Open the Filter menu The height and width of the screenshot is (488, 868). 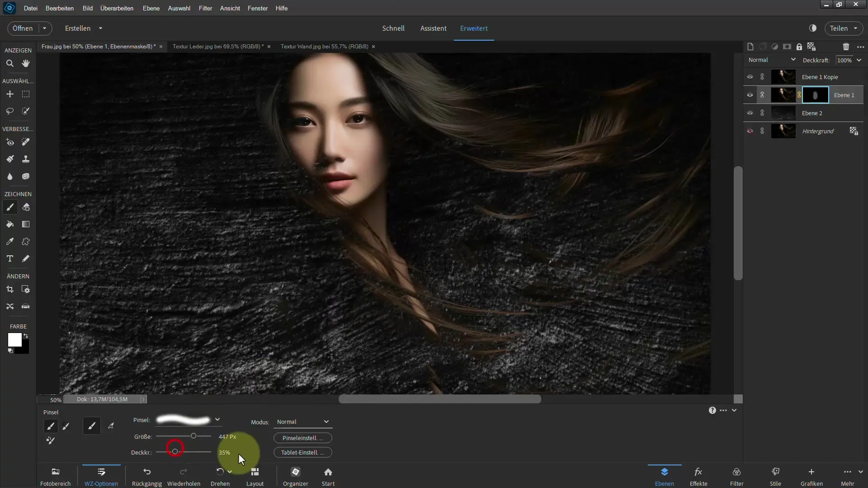pos(205,8)
